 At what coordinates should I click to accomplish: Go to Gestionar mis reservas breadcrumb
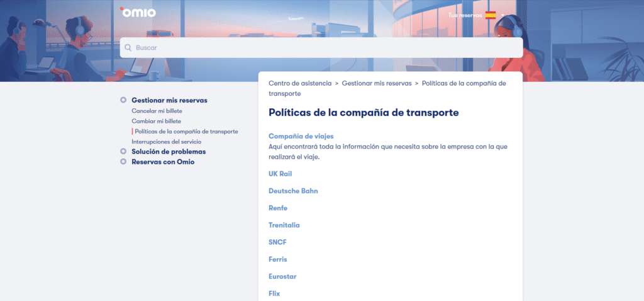[x=377, y=83]
